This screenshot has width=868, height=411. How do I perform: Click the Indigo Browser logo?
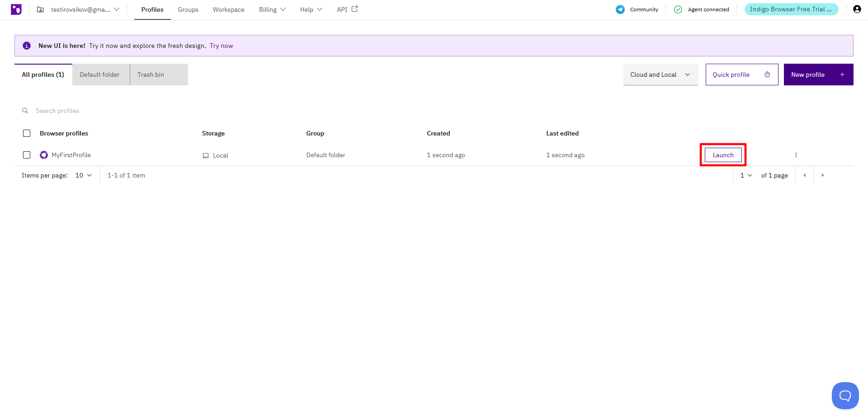click(16, 9)
